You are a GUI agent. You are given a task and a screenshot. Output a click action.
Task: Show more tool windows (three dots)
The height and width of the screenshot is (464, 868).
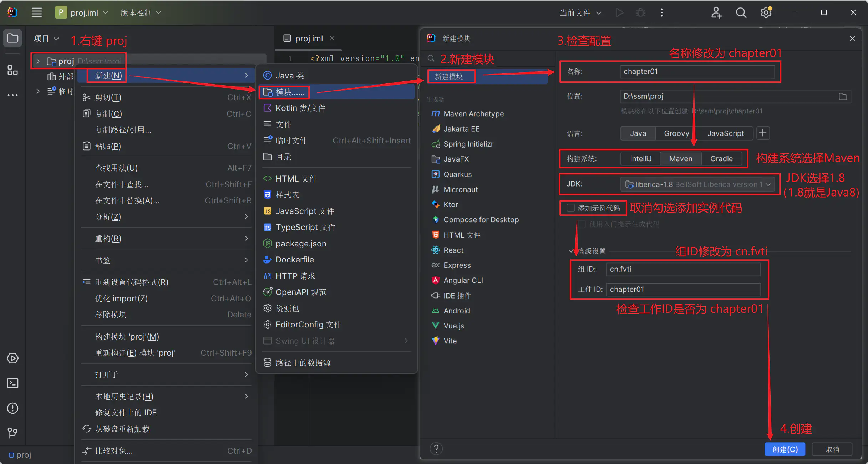[x=12, y=95]
